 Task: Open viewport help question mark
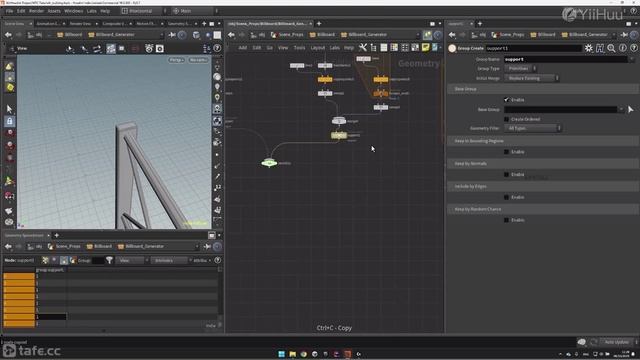point(218,49)
